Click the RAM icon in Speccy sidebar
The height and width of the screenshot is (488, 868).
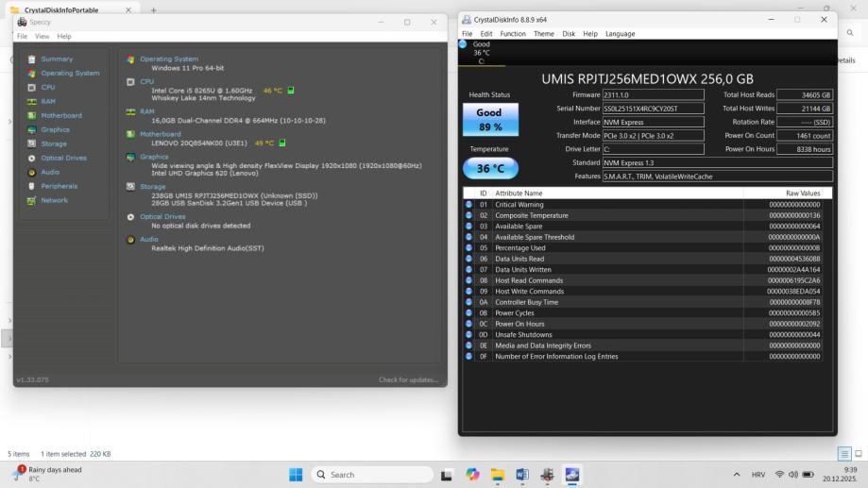(31, 101)
